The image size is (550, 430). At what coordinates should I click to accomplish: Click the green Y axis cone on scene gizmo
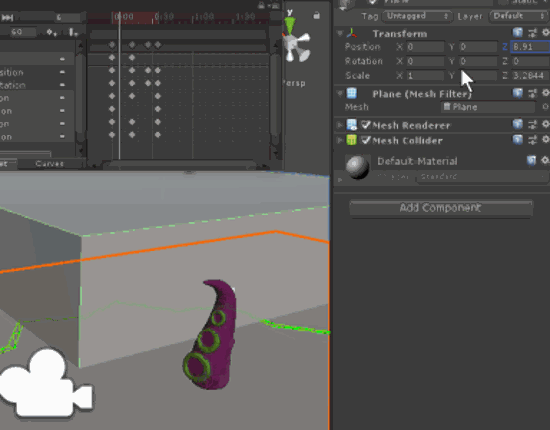tap(290, 26)
